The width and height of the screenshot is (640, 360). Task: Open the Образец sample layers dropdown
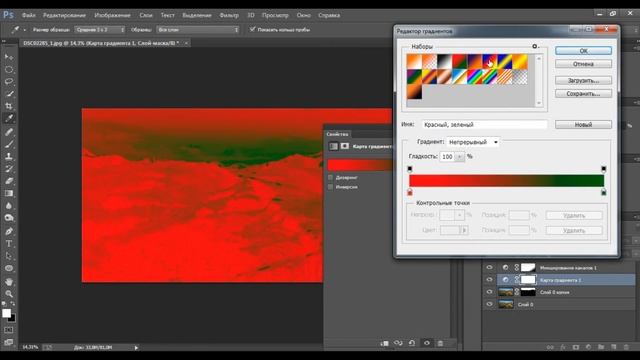pyautogui.click(x=198, y=30)
